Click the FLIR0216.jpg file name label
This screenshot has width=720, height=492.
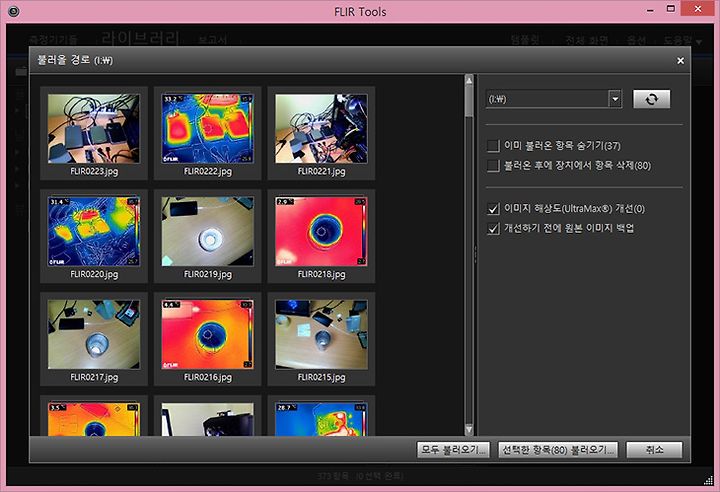[208, 377]
